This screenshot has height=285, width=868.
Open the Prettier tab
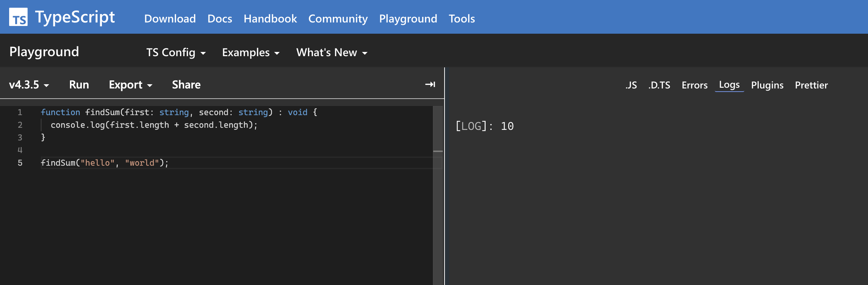point(811,85)
